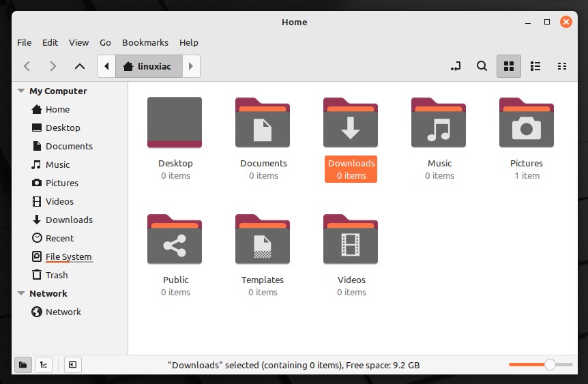Image resolution: width=588 pixels, height=384 pixels.
Task: Switch to list view
Action: (x=535, y=66)
